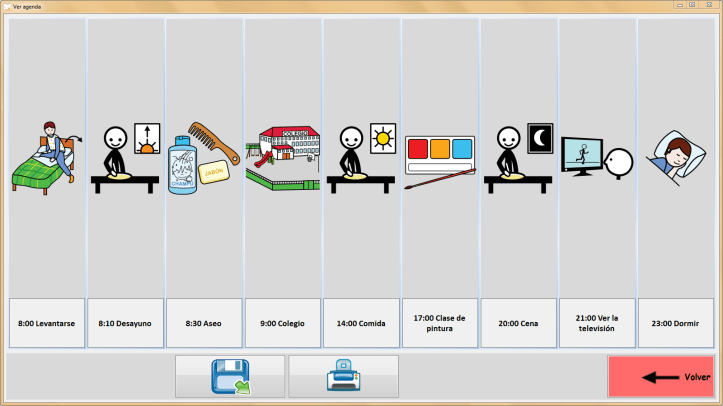Click the dinner with moon pictogram

[518, 157]
